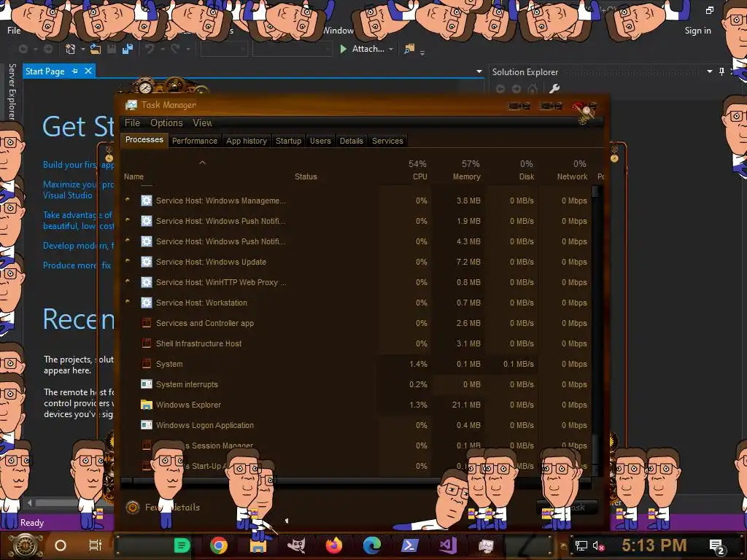Click the Windows Logon Application process icon

click(147, 425)
